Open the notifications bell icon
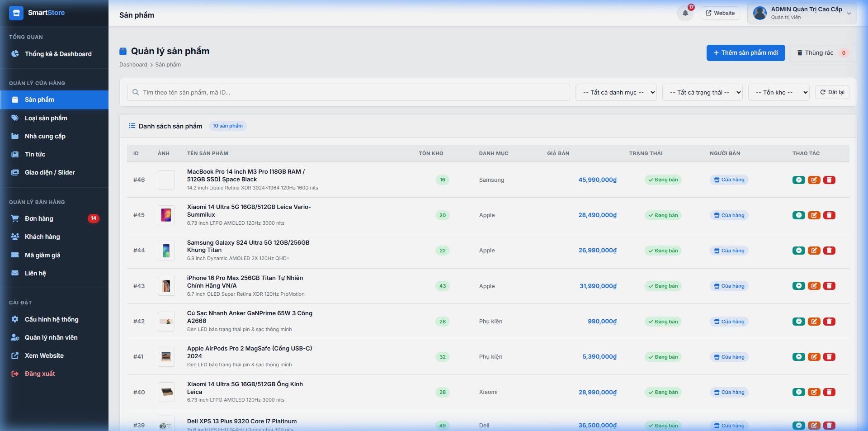 click(x=685, y=13)
